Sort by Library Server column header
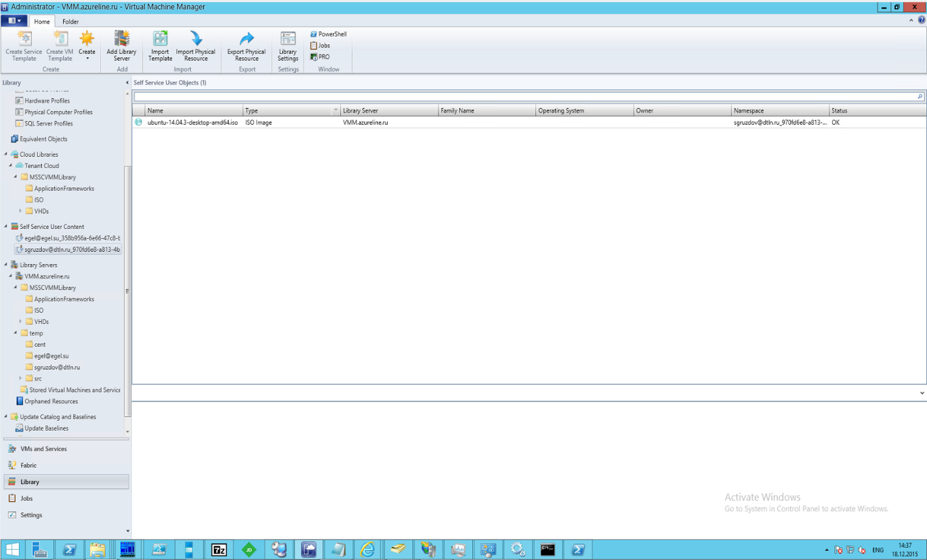Screen dimensions: 927x560 (389, 111)
